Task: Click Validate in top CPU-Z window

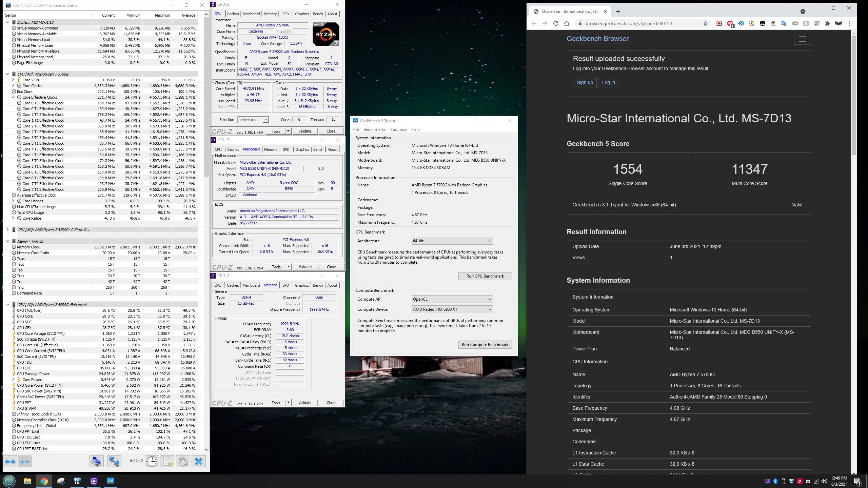Action: (305, 131)
